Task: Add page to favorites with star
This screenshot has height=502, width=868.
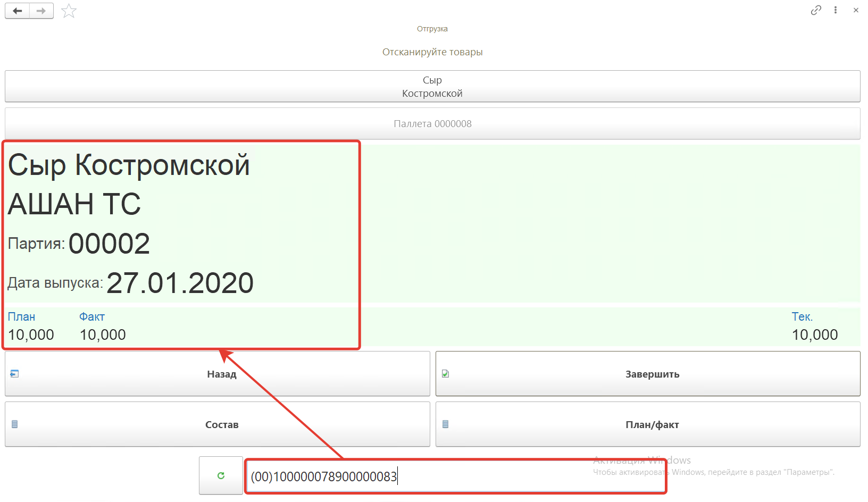Action: point(69,11)
